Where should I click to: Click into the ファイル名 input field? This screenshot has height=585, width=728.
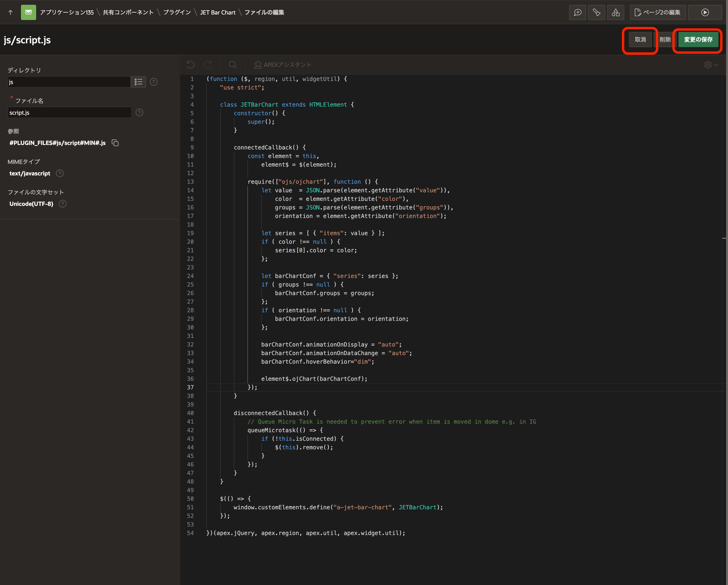(69, 113)
